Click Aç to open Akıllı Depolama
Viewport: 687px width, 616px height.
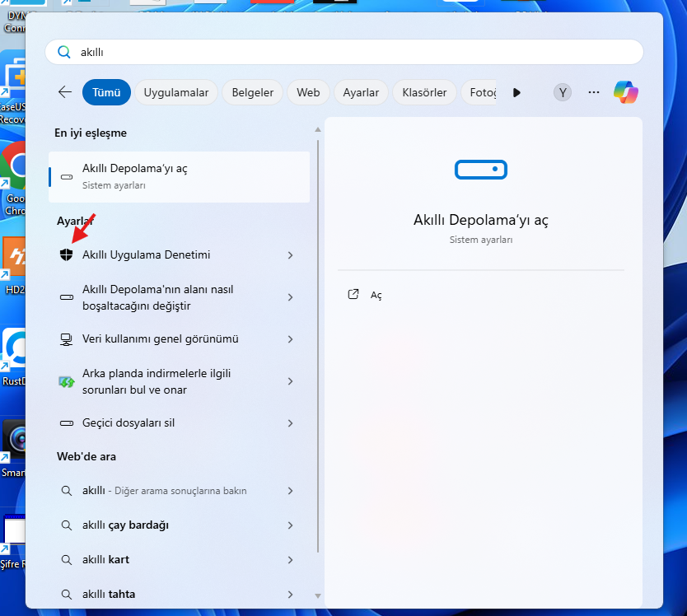coord(376,295)
